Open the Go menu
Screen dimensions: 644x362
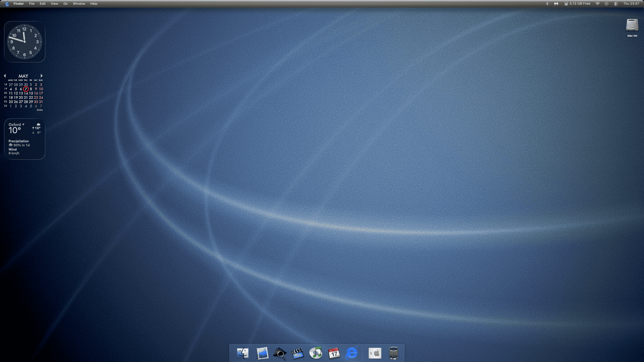point(65,4)
